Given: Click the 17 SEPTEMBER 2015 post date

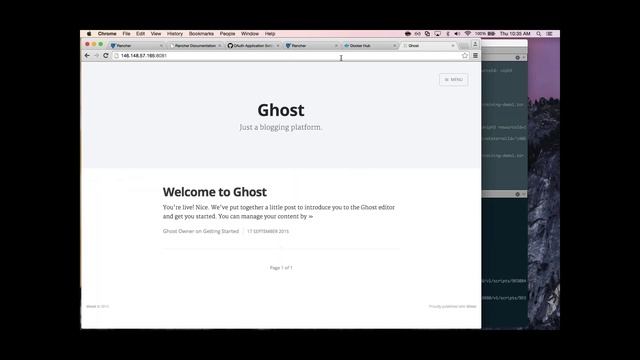Looking at the screenshot, I should click(268, 231).
